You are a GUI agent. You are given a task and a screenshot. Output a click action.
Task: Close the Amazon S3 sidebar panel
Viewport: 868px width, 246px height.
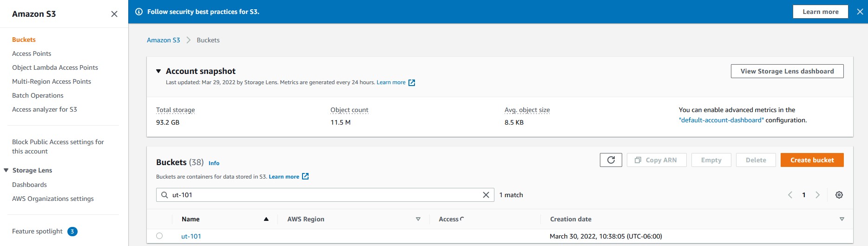point(114,14)
